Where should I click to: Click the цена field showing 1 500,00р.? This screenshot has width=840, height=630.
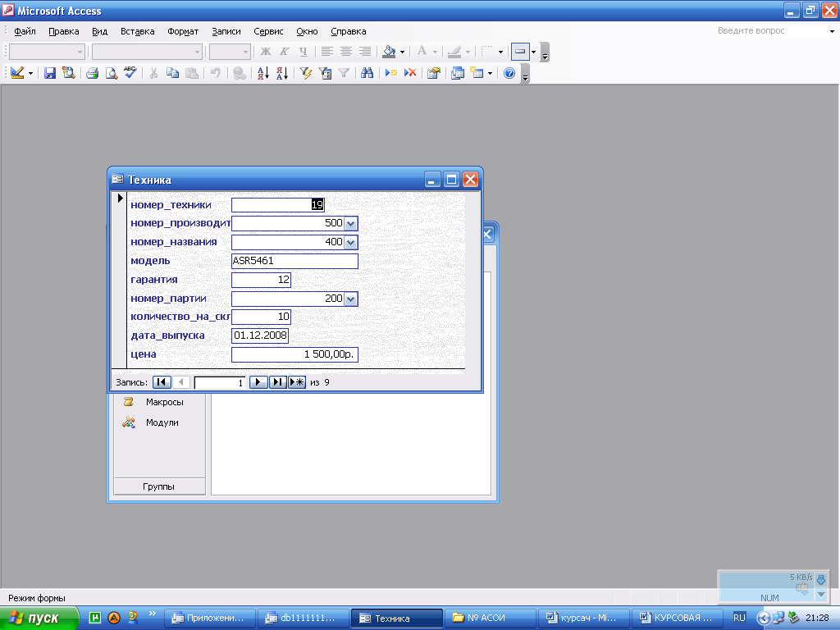(x=294, y=354)
